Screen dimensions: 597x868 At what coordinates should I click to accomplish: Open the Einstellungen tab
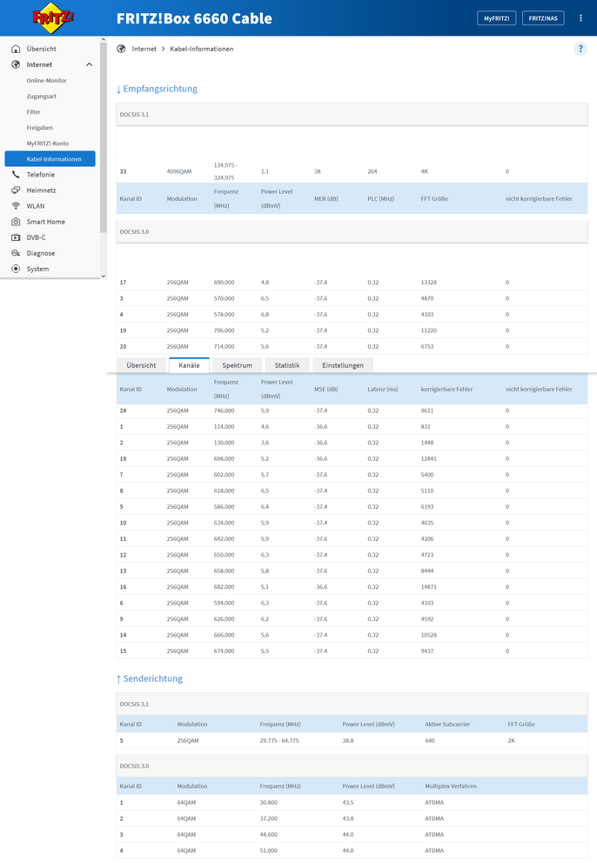pos(343,365)
